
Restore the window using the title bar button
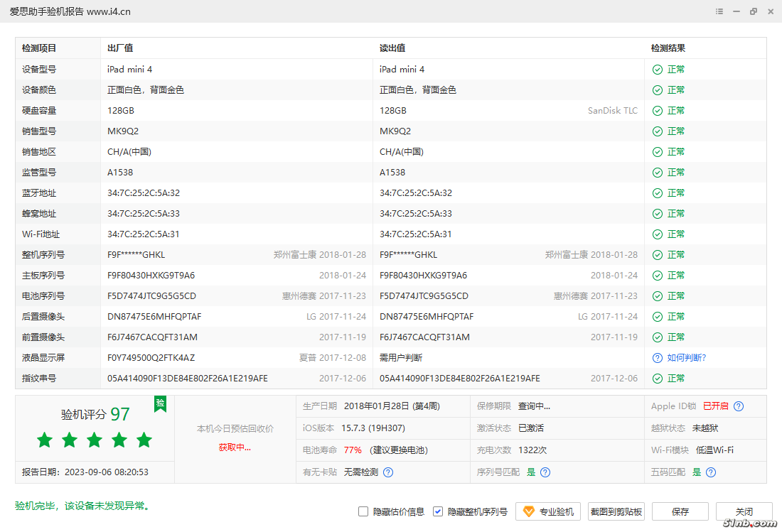click(x=754, y=11)
